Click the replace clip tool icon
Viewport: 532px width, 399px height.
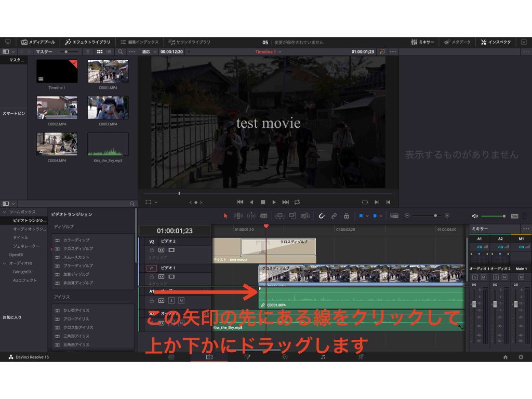[305, 216]
